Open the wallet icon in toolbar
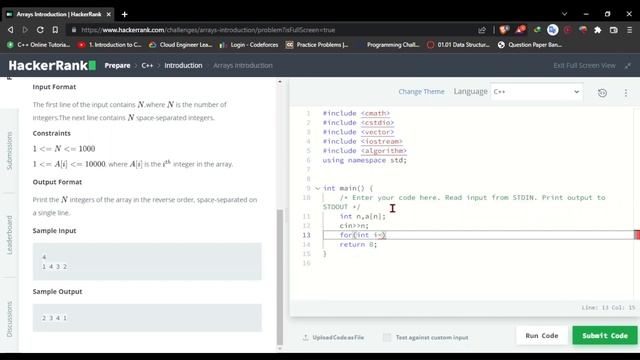 pos(613,30)
